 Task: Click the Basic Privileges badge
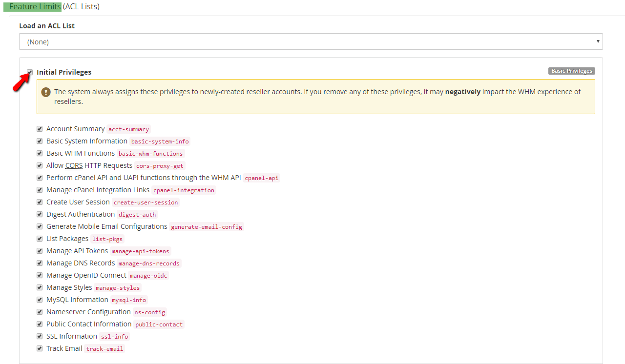coord(572,71)
